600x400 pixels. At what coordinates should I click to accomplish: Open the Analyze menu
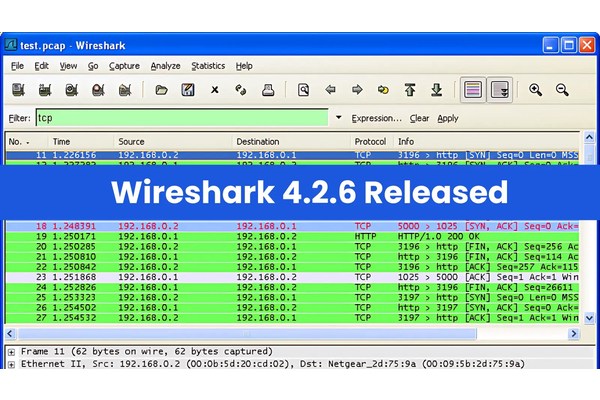pyautogui.click(x=165, y=66)
